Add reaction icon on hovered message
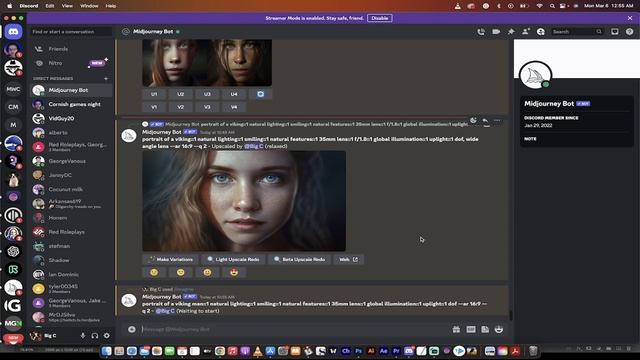The width and height of the screenshot is (640, 360). (x=473, y=120)
